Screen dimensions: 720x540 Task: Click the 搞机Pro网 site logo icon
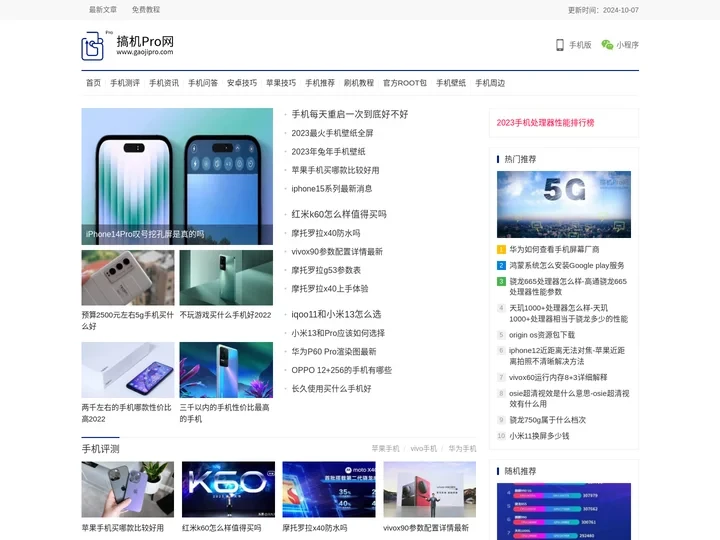[93, 46]
